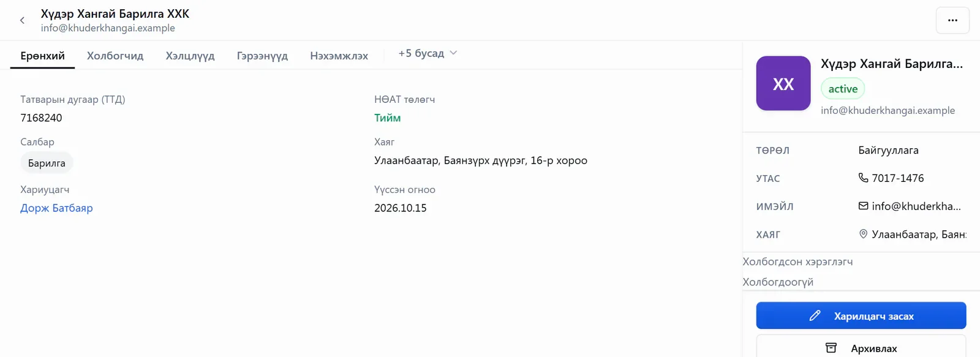Open the Хэлцлүүд tab
This screenshot has height=357, width=980.
click(x=190, y=56)
